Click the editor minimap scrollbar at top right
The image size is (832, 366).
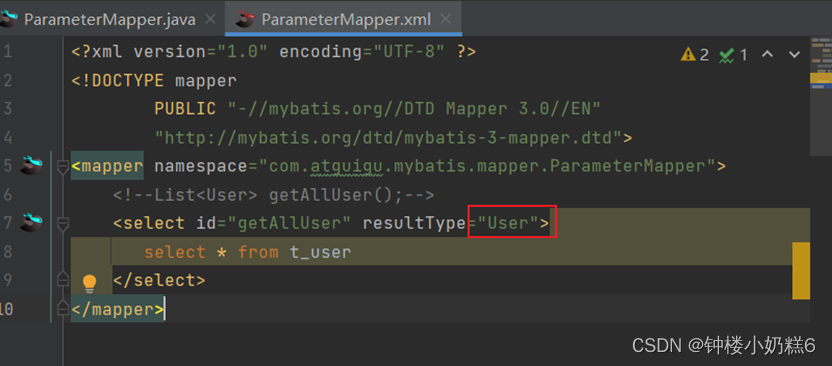point(821,95)
